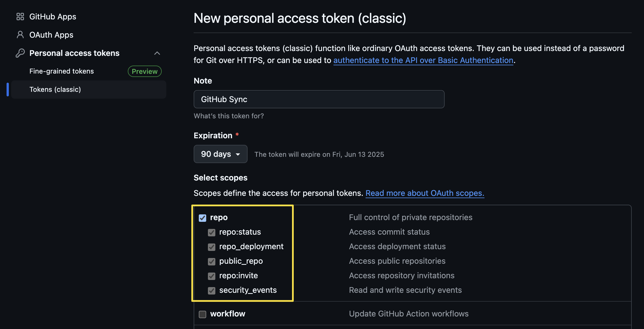Image resolution: width=644 pixels, height=329 pixels.
Task: Click the OAuth Apps person icon
Action: click(20, 35)
